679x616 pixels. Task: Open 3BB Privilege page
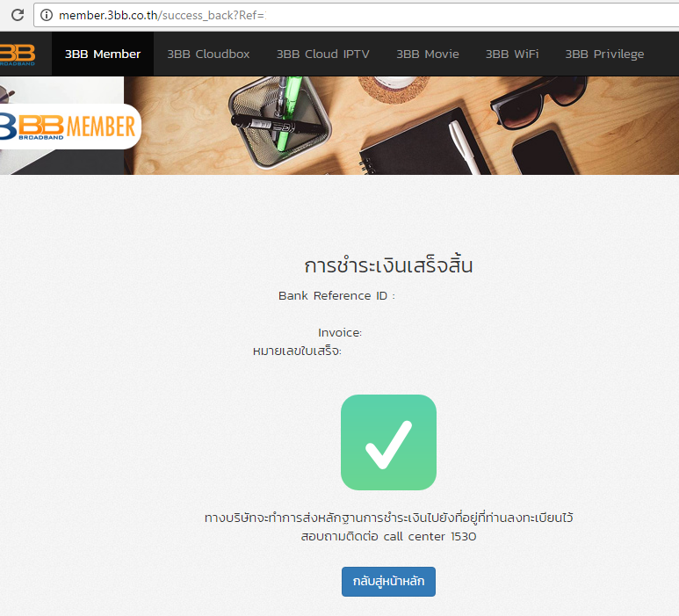[604, 54]
